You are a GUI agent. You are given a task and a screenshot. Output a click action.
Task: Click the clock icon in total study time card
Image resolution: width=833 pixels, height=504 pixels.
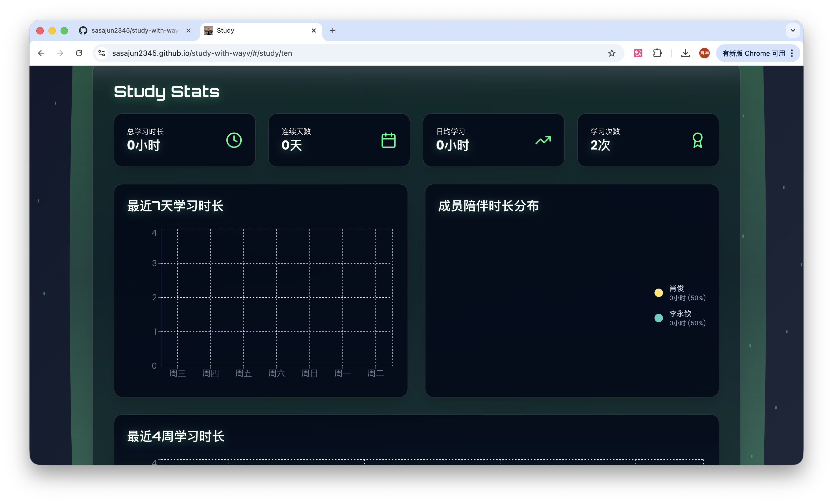pyautogui.click(x=234, y=140)
